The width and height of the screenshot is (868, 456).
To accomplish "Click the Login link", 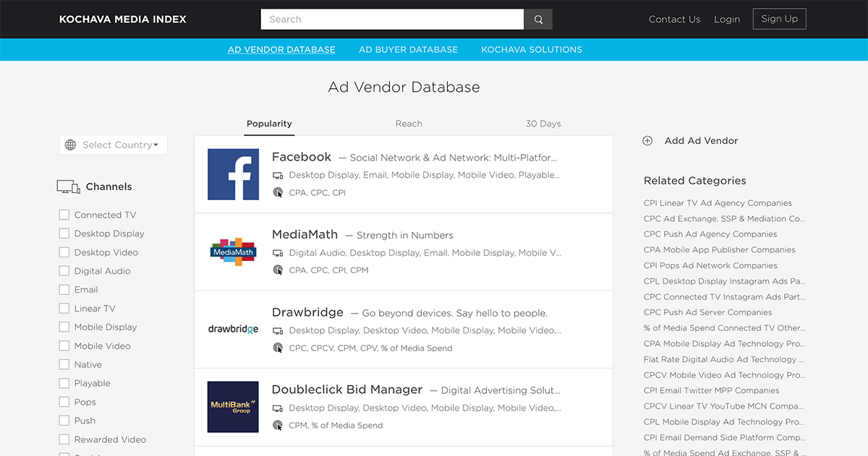I will coord(727,20).
